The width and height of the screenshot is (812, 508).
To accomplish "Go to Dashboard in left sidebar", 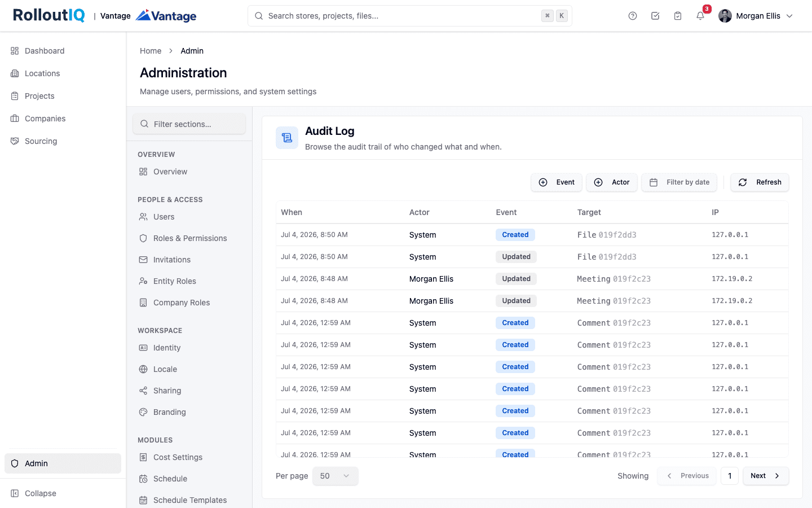I will point(63,51).
